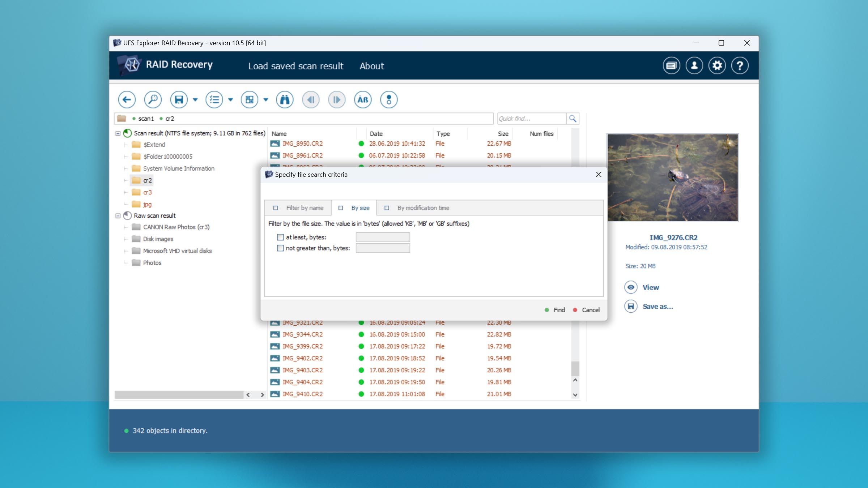Open the save icon dropdown arrow

coord(195,100)
